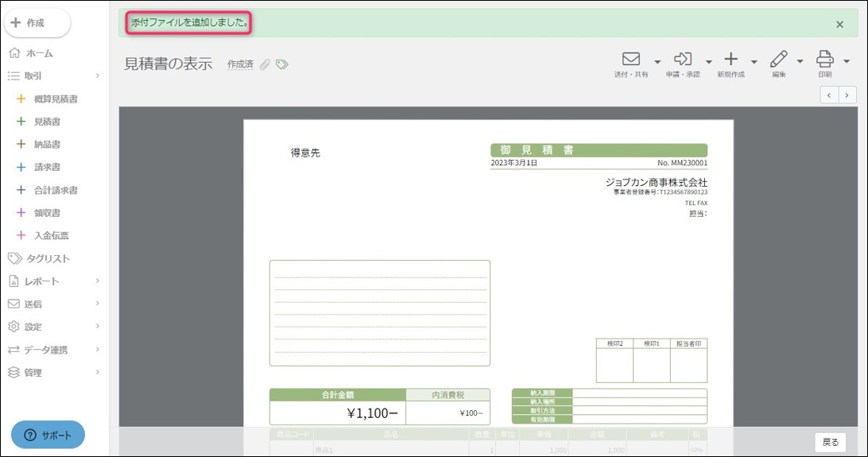Image resolution: width=868 pixels, height=457 pixels.
Task: Click the 作成済 status label
Action: click(x=240, y=64)
